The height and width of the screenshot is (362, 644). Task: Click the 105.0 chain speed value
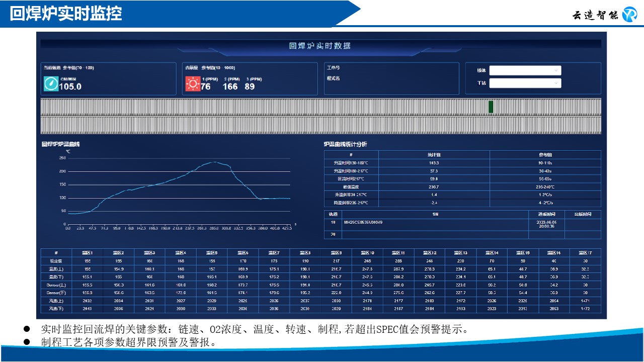click(70, 86)
